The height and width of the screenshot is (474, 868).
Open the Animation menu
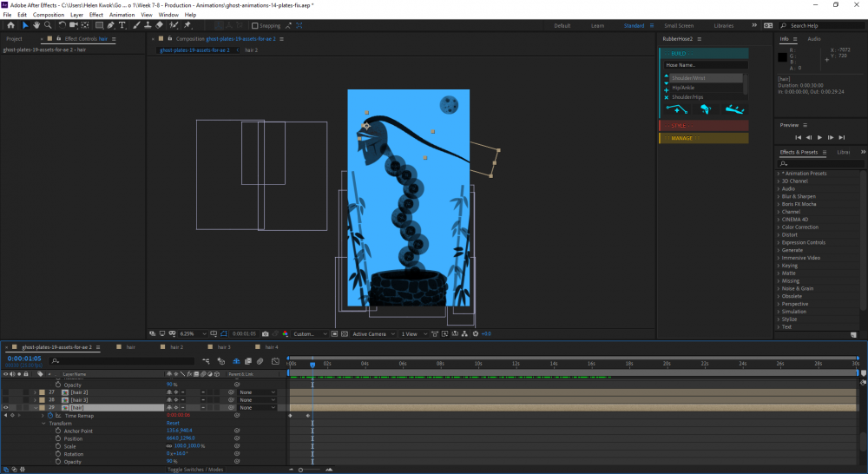click(x=122, y=15)
